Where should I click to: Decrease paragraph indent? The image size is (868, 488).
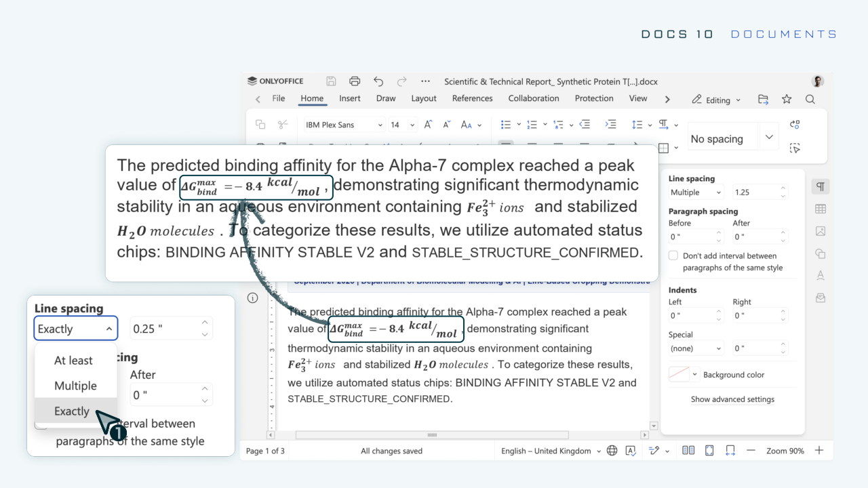(x=585, y=125)
